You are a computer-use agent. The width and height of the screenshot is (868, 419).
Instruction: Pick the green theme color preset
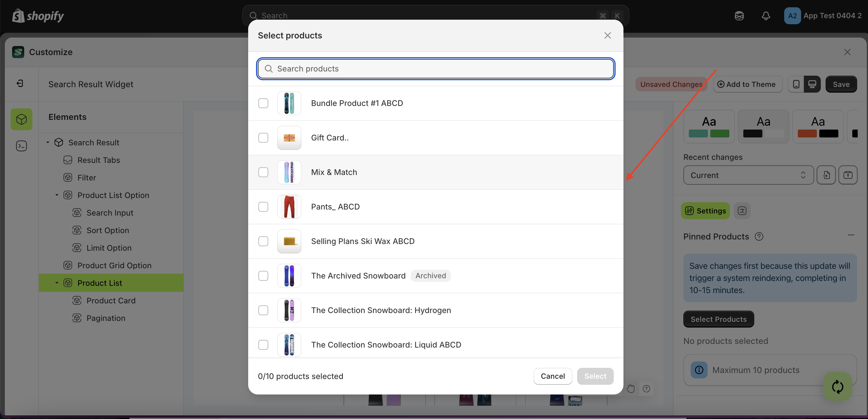[709, 127]
